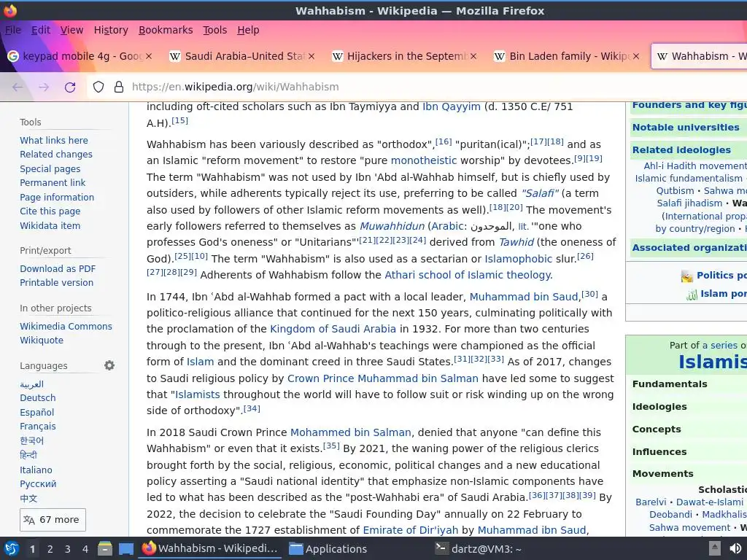Click Download as PDF
This screenshot has height=560, width=747.
pos(58,268)
